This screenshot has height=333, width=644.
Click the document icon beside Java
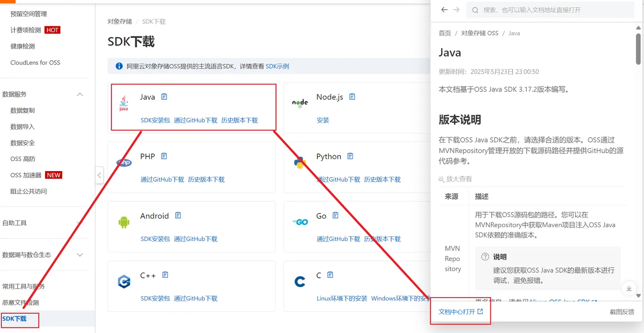coord(164,97)
